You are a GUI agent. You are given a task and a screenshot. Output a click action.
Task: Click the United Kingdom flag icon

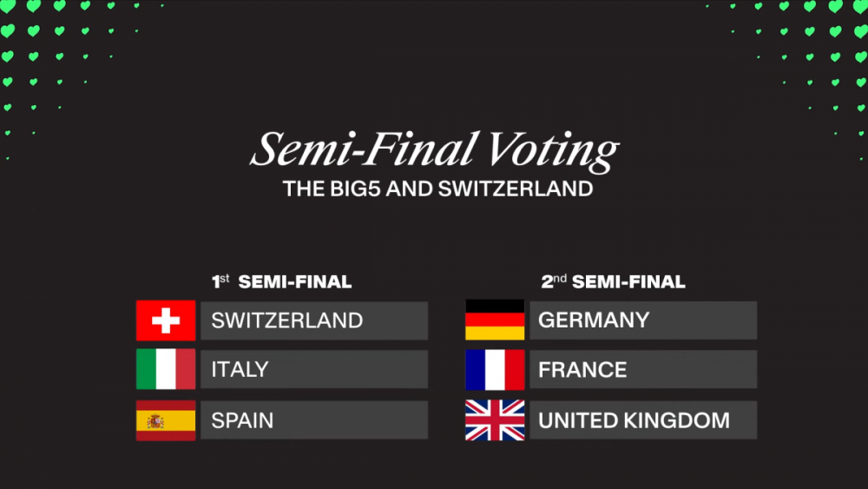(495, 420)
